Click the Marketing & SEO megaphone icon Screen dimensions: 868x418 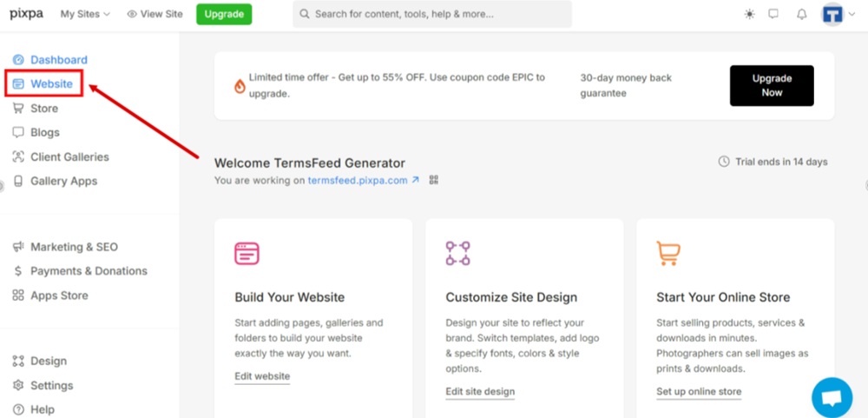pyautogui.click(x=18, y=247)
